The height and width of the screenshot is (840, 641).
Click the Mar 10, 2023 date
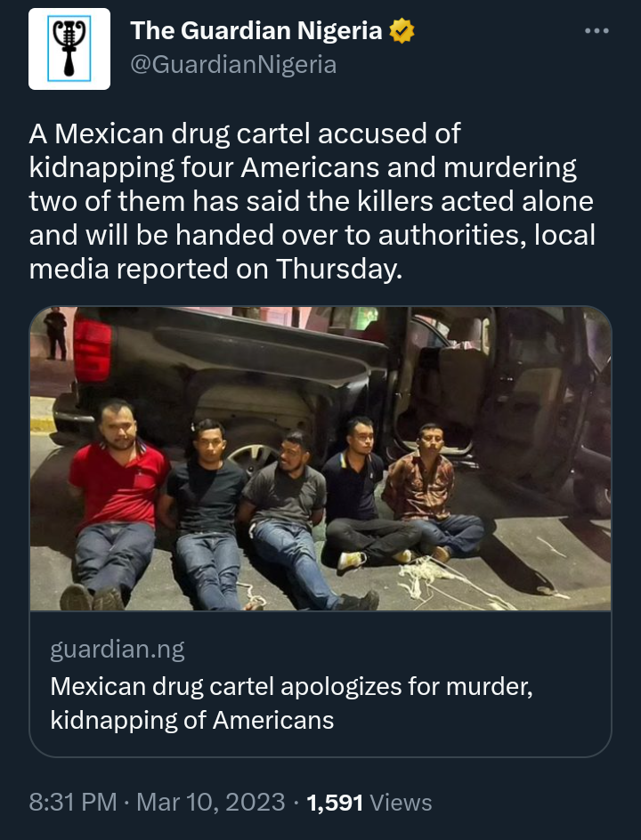[x=211, y=802]
